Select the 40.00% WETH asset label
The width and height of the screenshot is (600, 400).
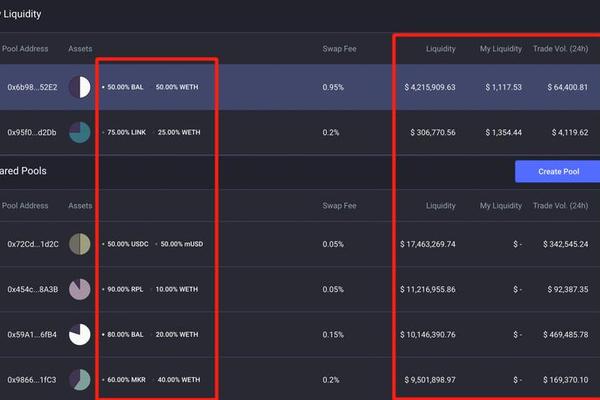pyautogui.click(x=179, y=379)
